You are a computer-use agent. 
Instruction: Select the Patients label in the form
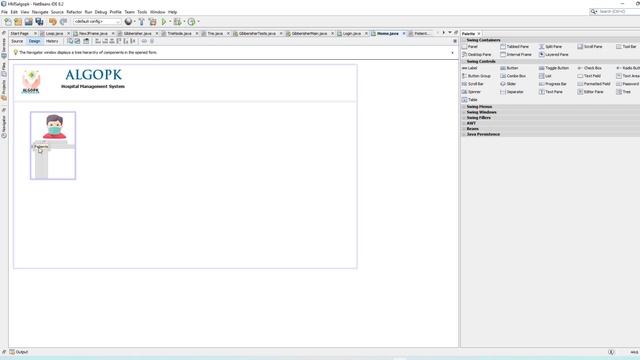[41, 147]
